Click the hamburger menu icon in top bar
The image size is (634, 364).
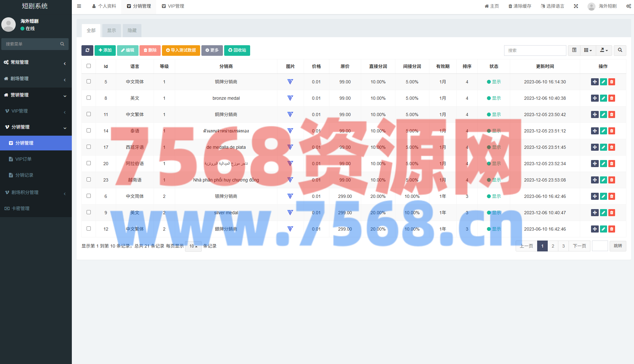79,6
